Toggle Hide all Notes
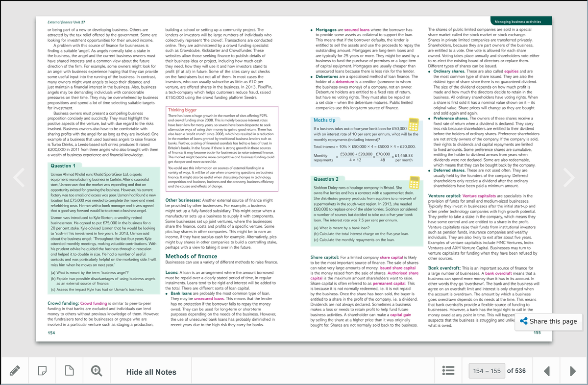Viewport: 588px width, 385px height. 152,371
